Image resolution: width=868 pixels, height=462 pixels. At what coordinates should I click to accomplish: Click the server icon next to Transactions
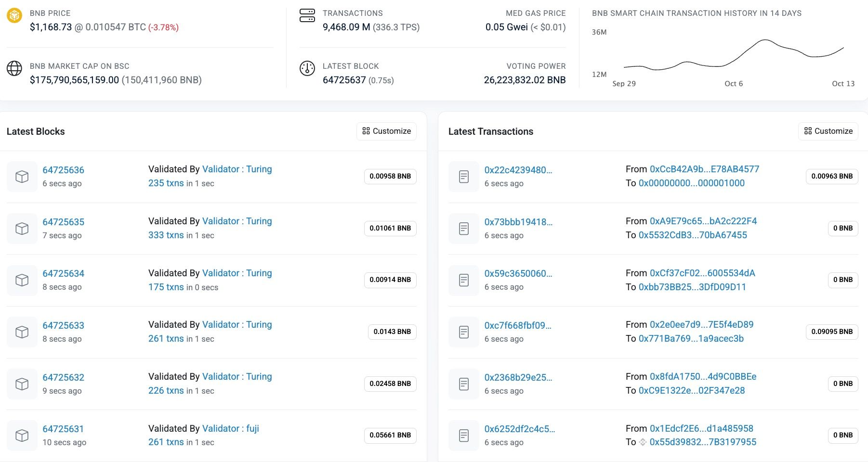click(307, 15)
